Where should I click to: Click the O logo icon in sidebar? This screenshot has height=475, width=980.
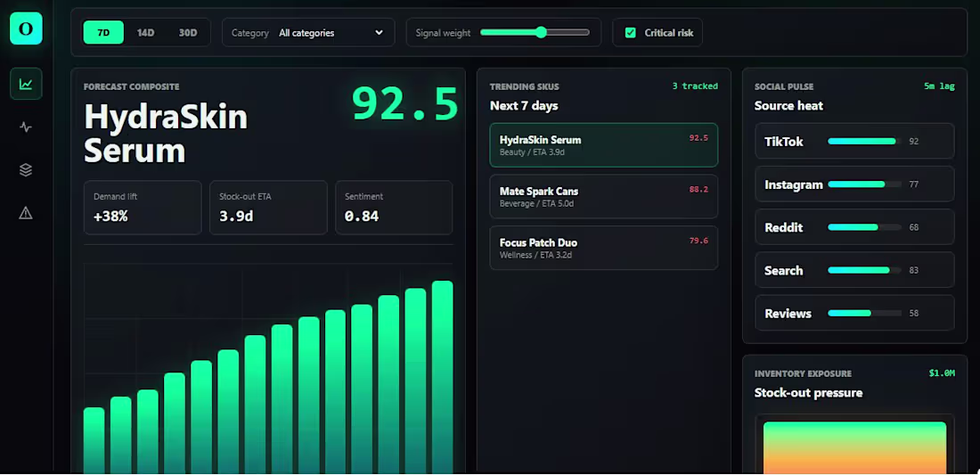[26, 29]
